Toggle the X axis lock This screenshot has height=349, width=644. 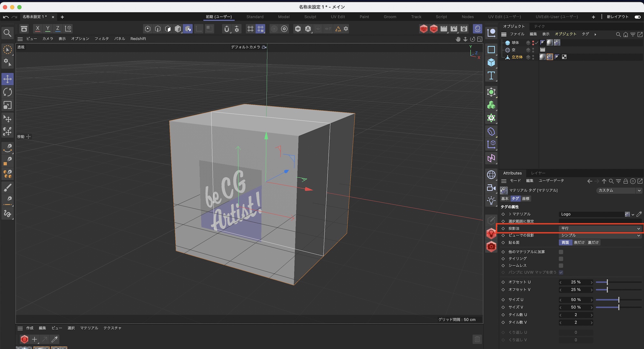coord(38,29)
